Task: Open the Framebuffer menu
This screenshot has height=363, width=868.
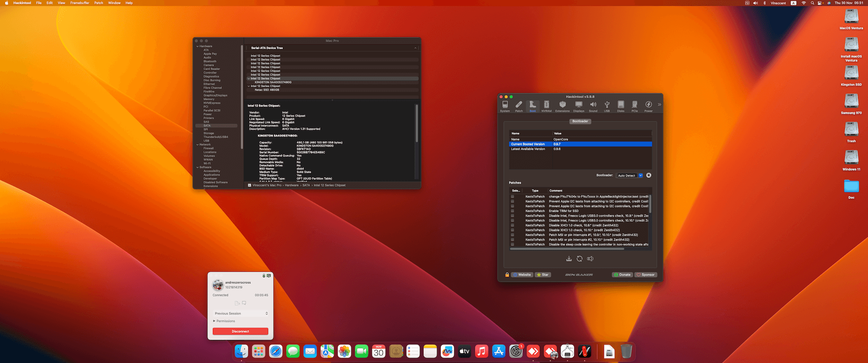Action: point(80,3)
